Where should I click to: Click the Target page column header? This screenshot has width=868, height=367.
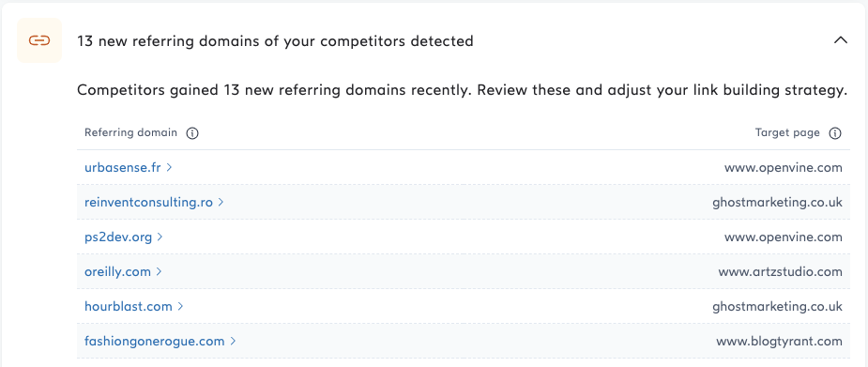(x=787, y=133)
